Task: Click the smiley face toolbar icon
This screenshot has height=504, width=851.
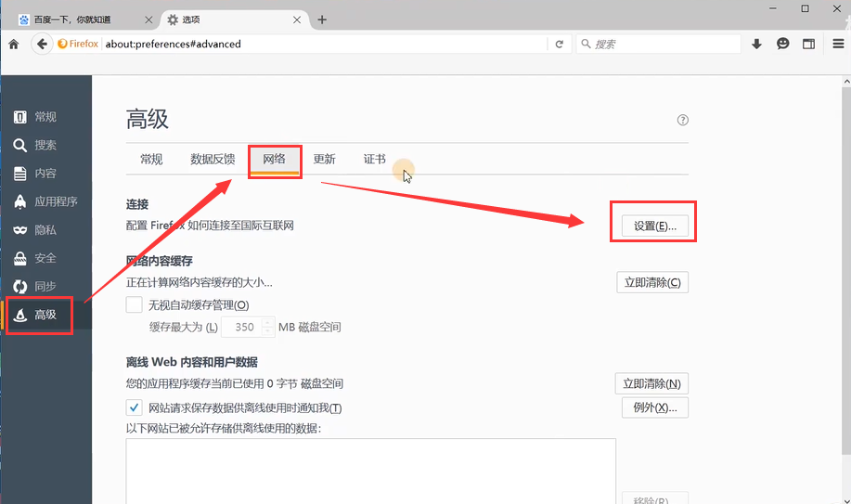Action: coord(783,44)
